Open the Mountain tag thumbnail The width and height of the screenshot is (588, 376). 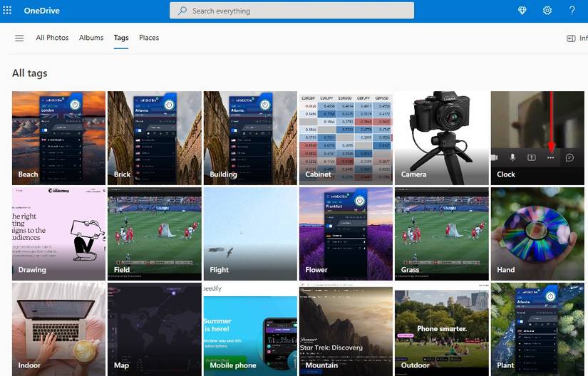coord(346,329)
